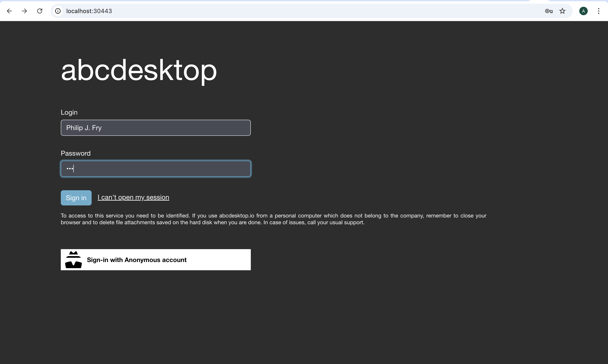
Task: Open "I can't open my session" link
Action: click(x=133, y=197)
